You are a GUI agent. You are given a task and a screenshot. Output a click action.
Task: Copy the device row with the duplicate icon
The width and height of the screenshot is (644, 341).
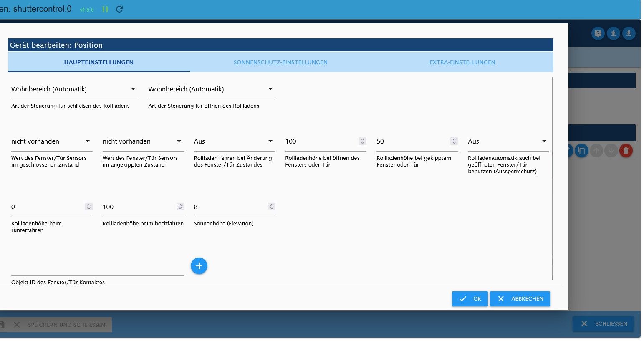point(581,151)
